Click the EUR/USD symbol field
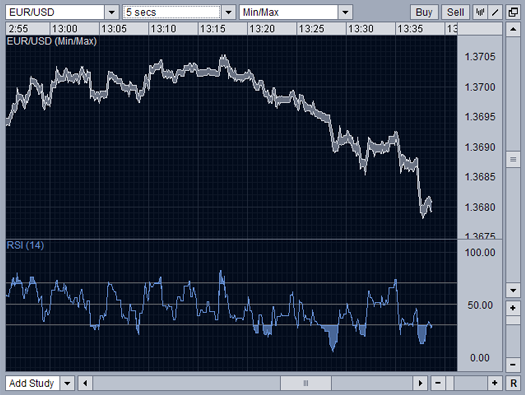The image size is (525, 395). point(55,12)
